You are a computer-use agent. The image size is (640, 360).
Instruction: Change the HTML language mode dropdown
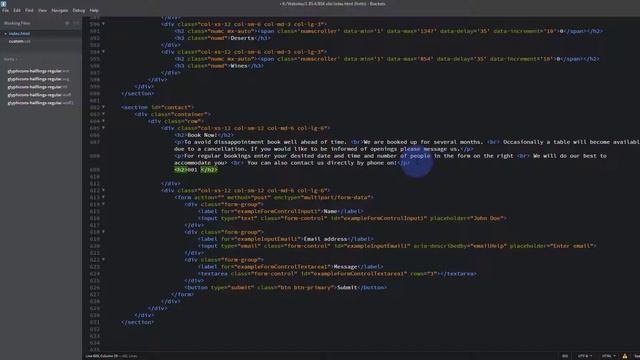coord(608,356)
